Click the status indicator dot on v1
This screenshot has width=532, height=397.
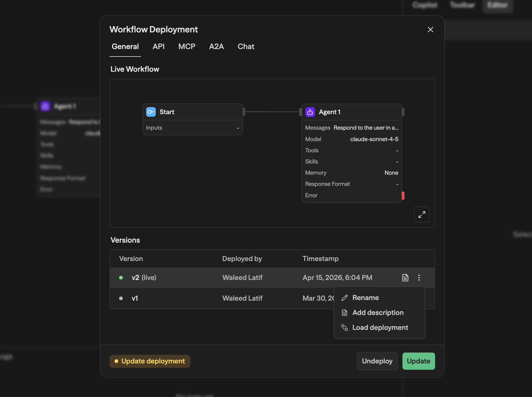click(121, 298)
